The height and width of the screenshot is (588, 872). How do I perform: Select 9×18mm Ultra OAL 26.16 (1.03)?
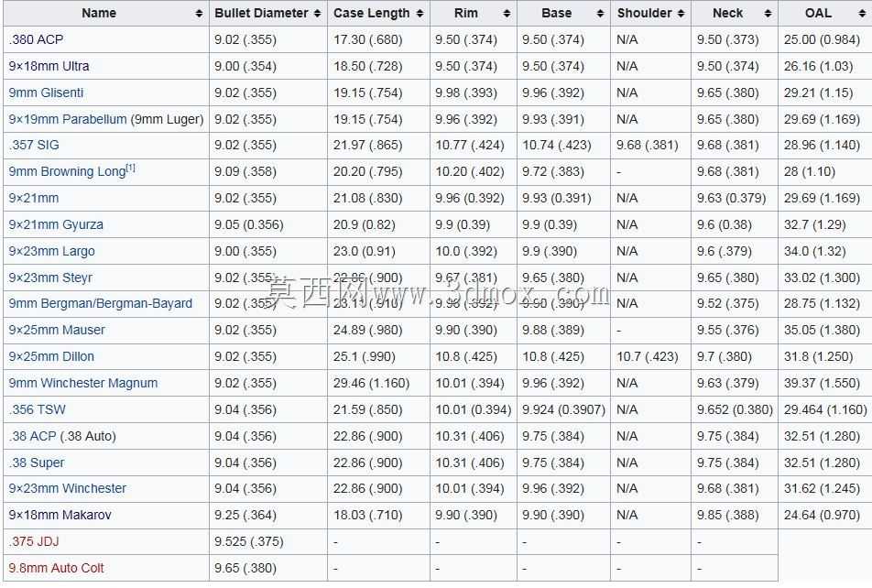[818, 66]
